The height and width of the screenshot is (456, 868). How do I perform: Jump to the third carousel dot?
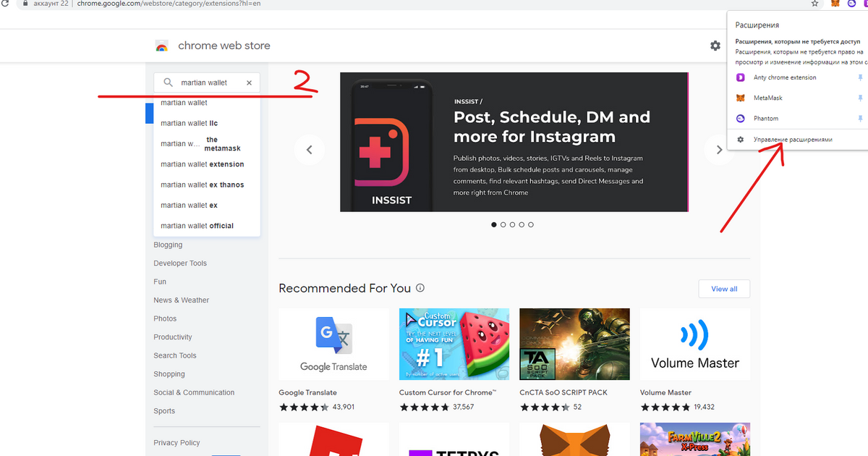coord(512,225)
